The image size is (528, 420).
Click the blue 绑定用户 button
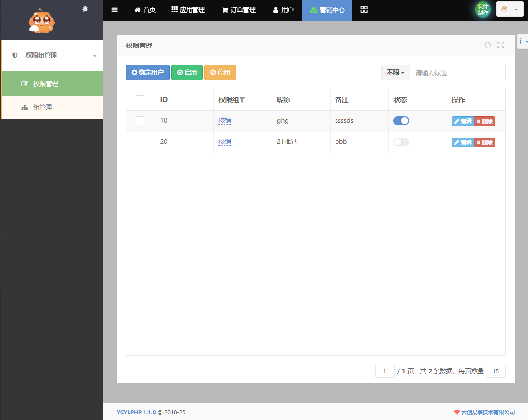147,73
